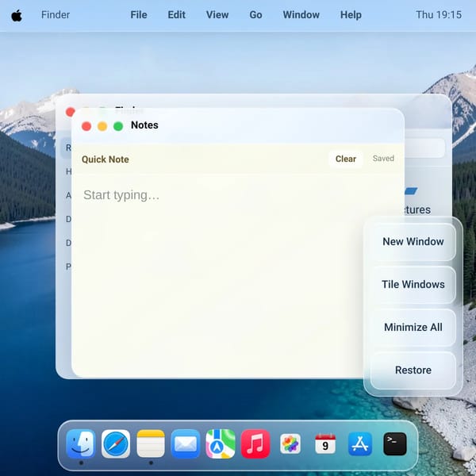Choose Tile Windows from the popup
This screenshot has height=476, width=476.
coord(413,285)
